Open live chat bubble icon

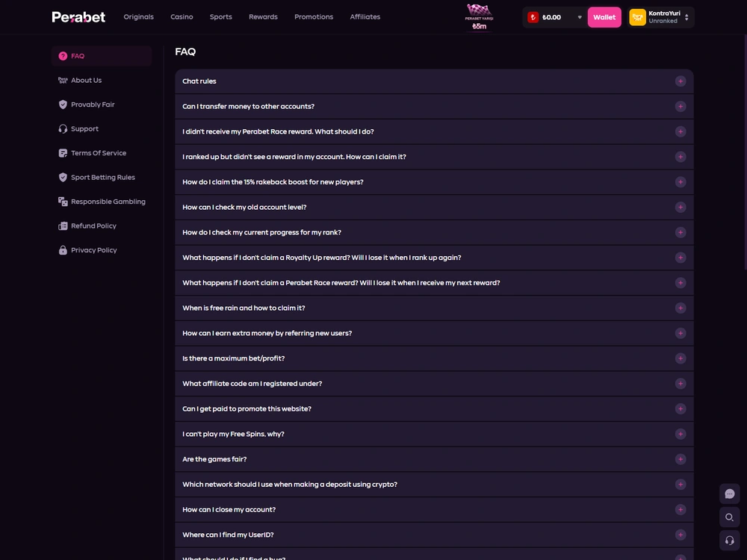(x=729, y=494)
